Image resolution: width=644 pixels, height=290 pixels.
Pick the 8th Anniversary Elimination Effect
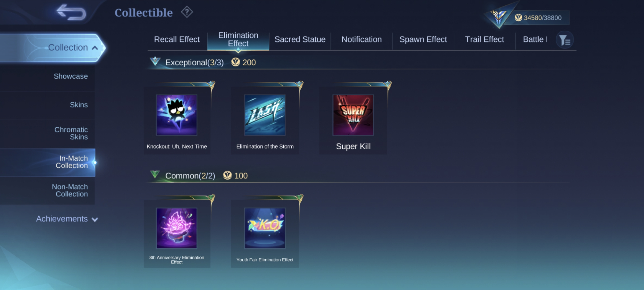click(x=177, y=233)
